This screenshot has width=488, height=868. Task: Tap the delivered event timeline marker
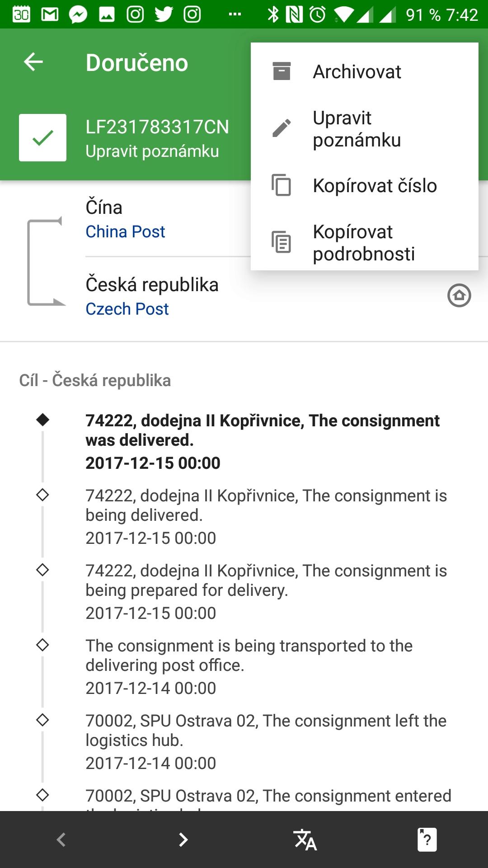(43, 420)
